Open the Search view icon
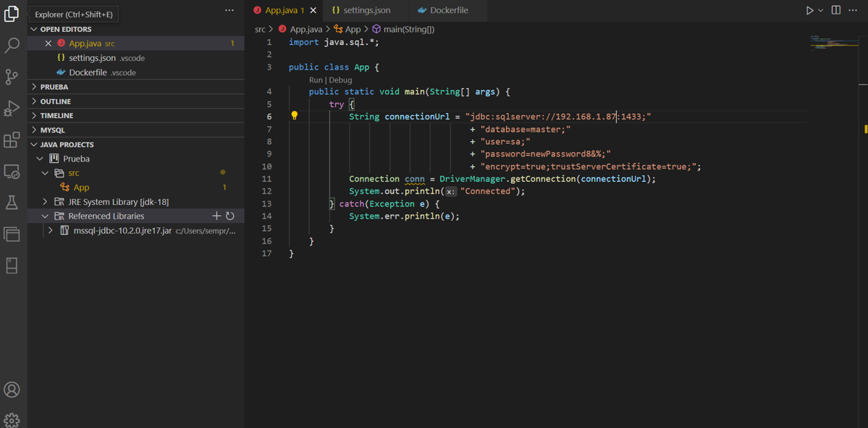The width and height of the screenshot is (868, 428). (12, 46)
